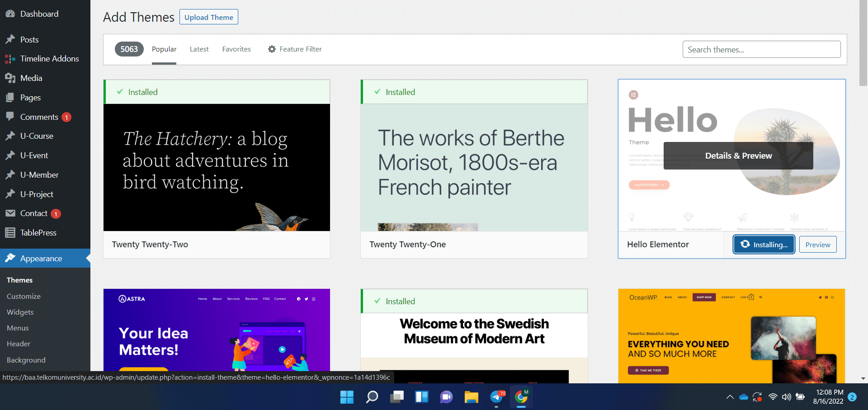
Task: Switch to Chrome in taskbar
Action: click(521, 397)
